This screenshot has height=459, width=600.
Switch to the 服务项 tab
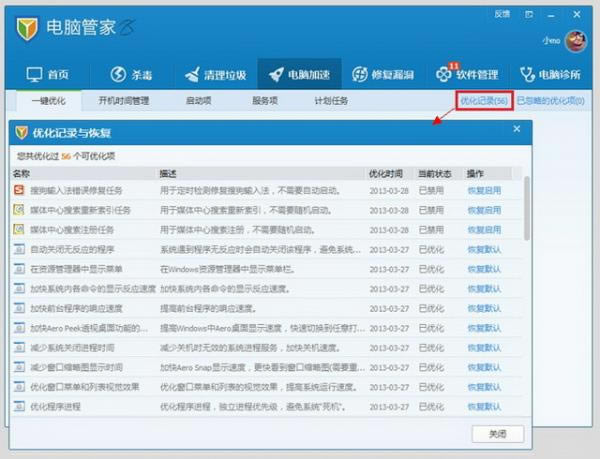(264, 101)
